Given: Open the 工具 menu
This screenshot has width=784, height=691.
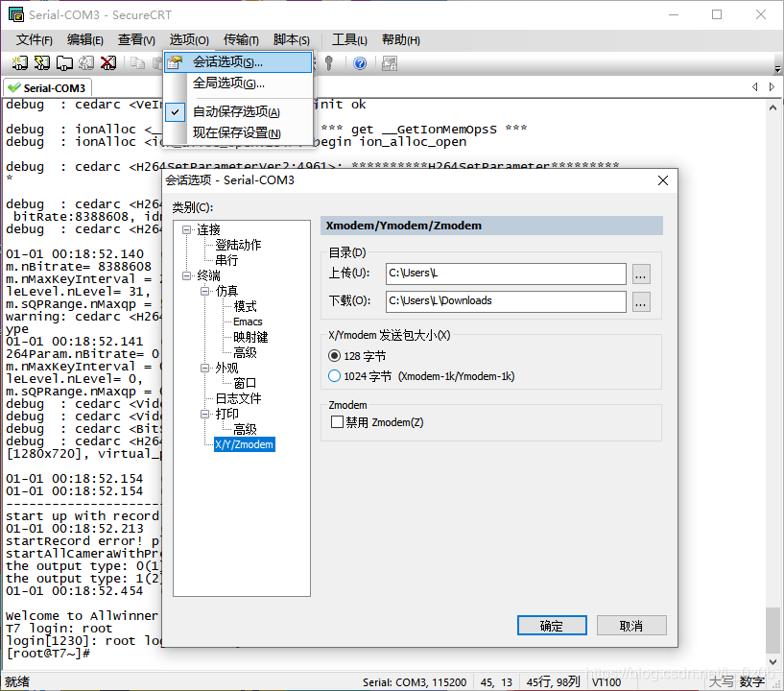Looking at the screenshot, I should coord(349,40).
